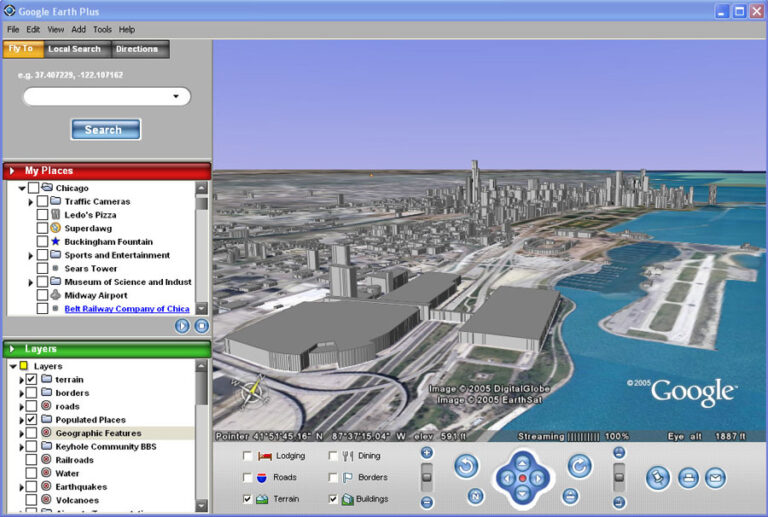Viewport: 768px width, 517px height.
Task: Click the placemark pushpin icon
Action: click(x=657, y=478)
